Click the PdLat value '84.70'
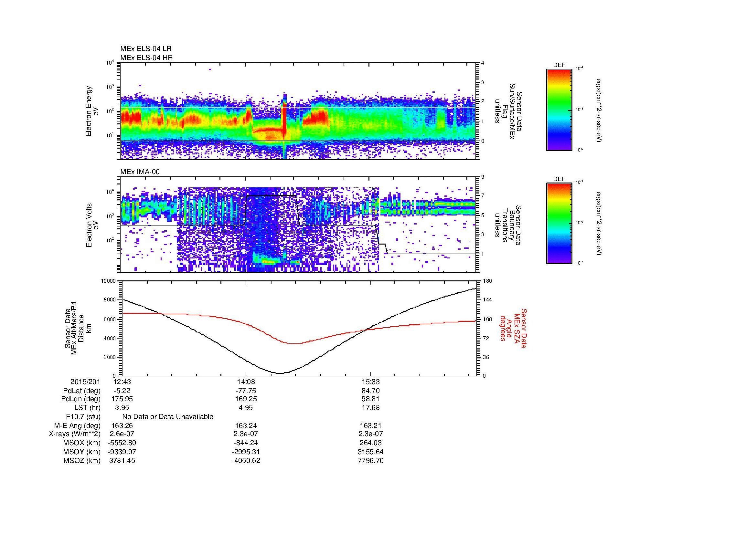 pos(371,391)
